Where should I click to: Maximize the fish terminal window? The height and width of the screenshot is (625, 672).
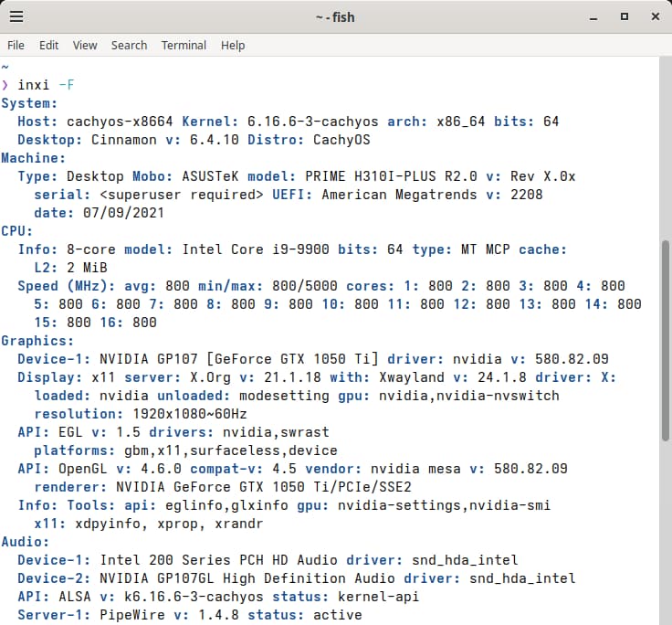625,16
